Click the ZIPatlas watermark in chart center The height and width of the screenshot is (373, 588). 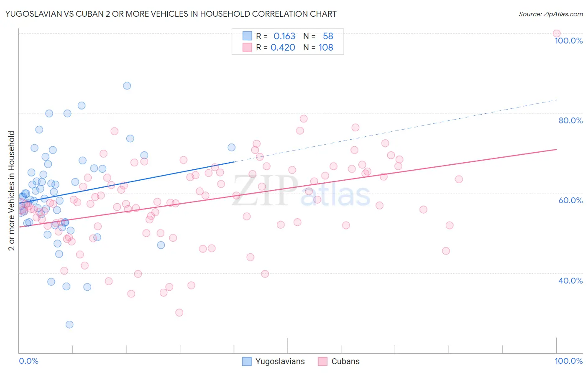[x=301, y=191]
